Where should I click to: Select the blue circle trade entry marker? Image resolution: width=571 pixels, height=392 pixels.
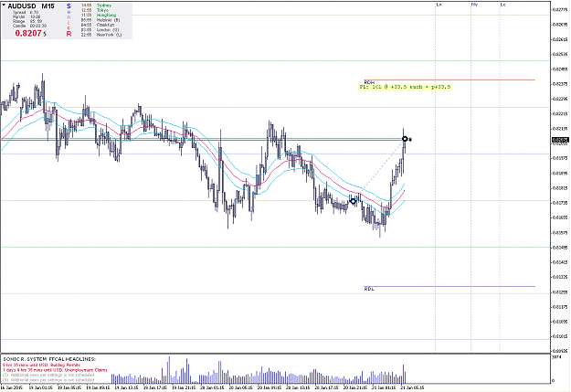pyautogui.click(x=353, y=201)
